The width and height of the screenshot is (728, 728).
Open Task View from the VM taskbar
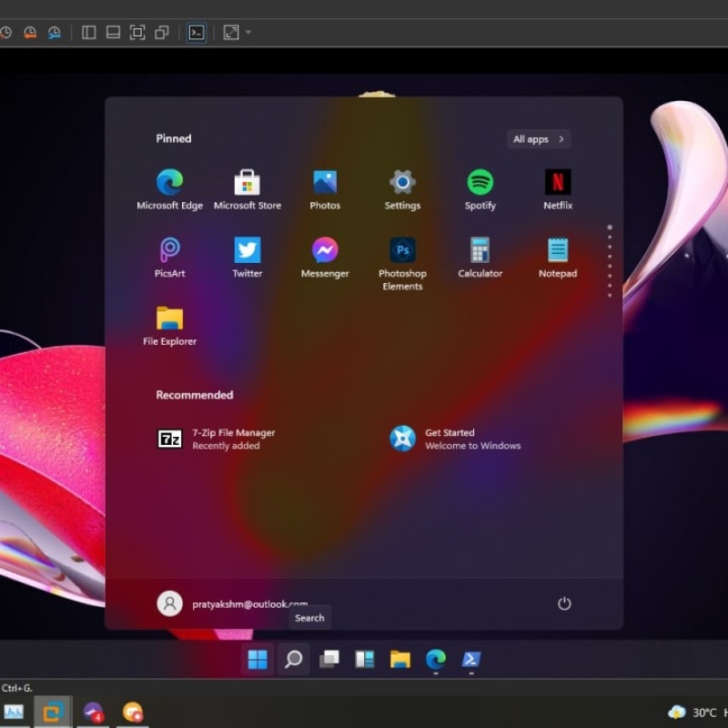click(329, 659)
